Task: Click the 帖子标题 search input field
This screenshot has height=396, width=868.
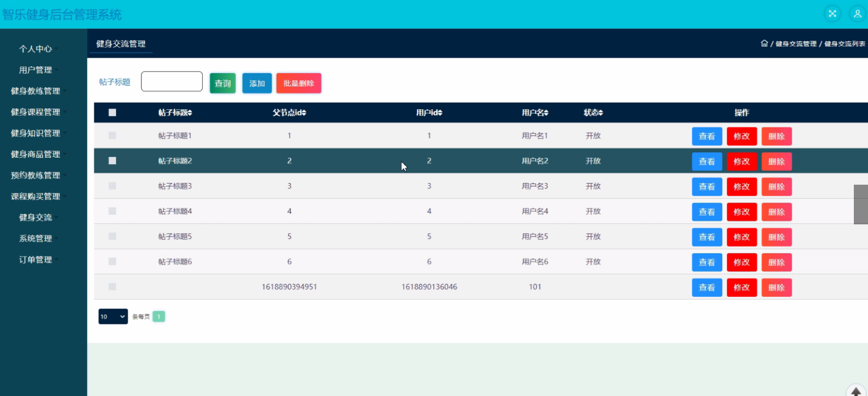Action: (x=172, y=81)
